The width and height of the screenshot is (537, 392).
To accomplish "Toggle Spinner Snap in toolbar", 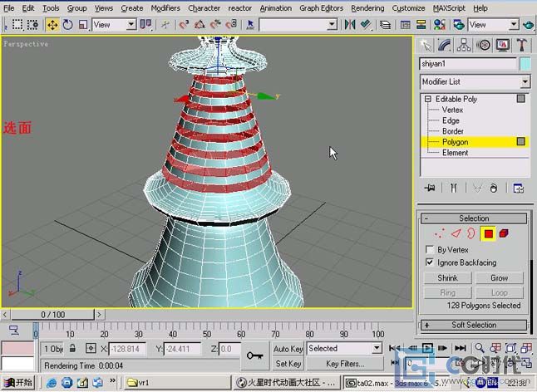I will [x=232, y=25].
